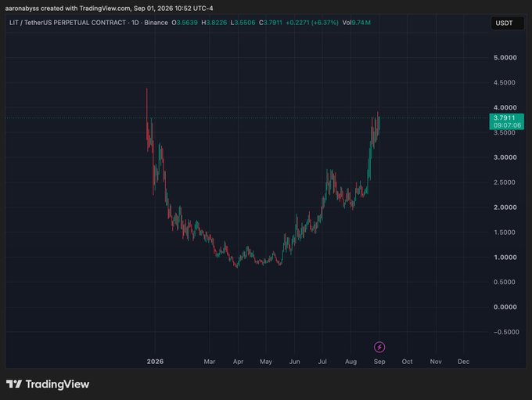This screenshot has height=400, width=532.
Task: Click the 1.0000 price axis label
Action: click(505, 258)
